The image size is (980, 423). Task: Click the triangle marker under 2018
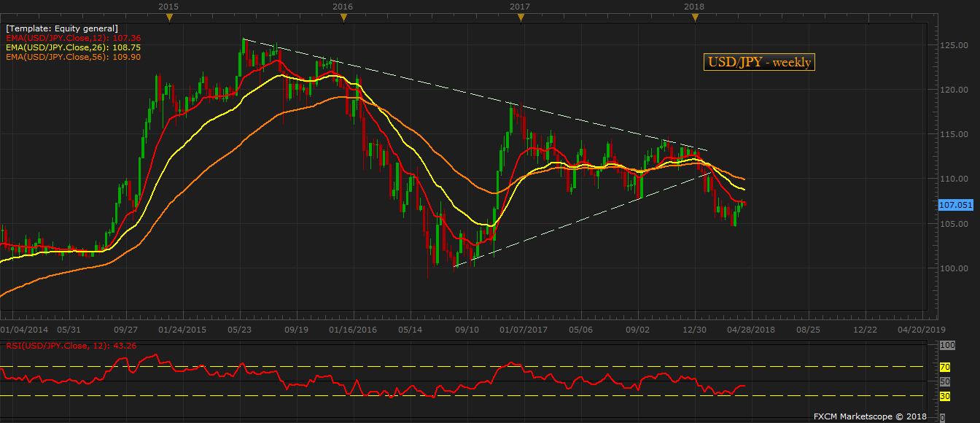696,18
